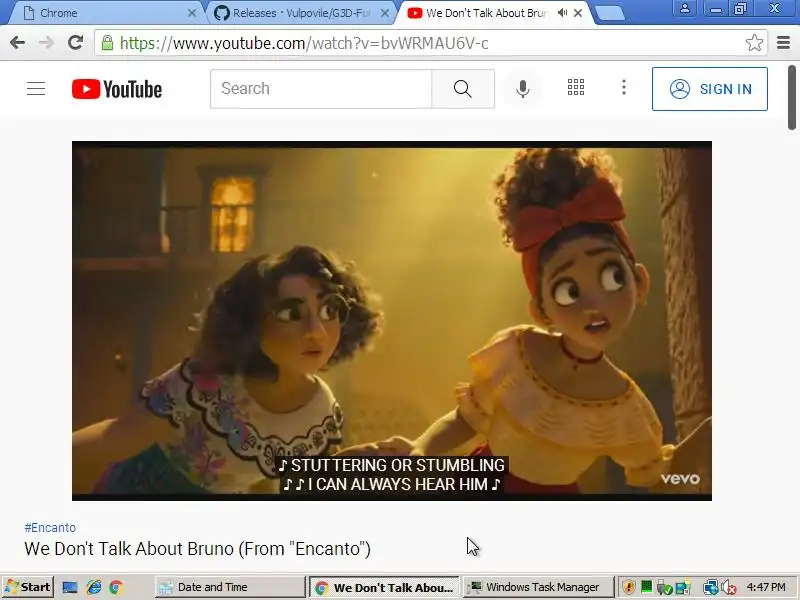Viewport: 800px width, 600px height.
Task: Click the video title We Don't Talk About Bruno
Action: tap(197, 549)
